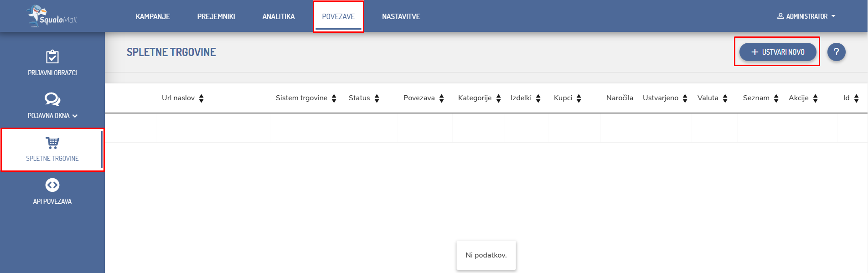This screenshot has width=868, height=273.
Task: Open the Administrator dropdown arrow
Action: [x=833, y=16]
